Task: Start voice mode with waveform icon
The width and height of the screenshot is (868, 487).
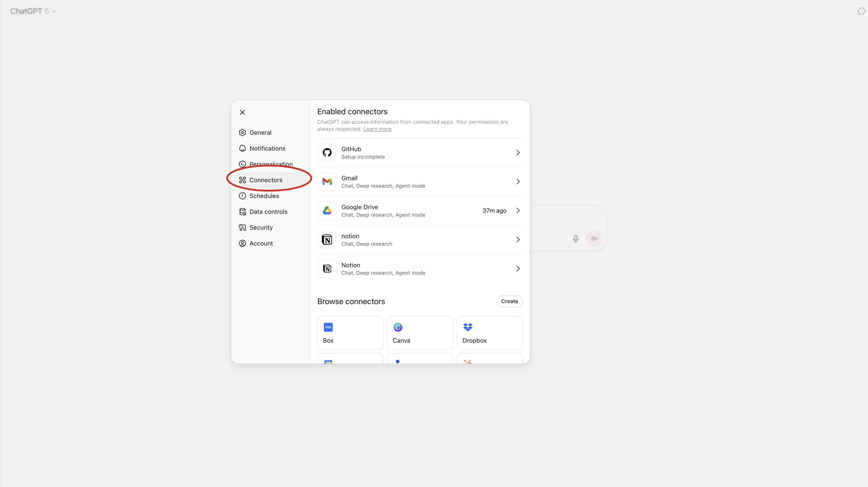Action: point(594,238)
